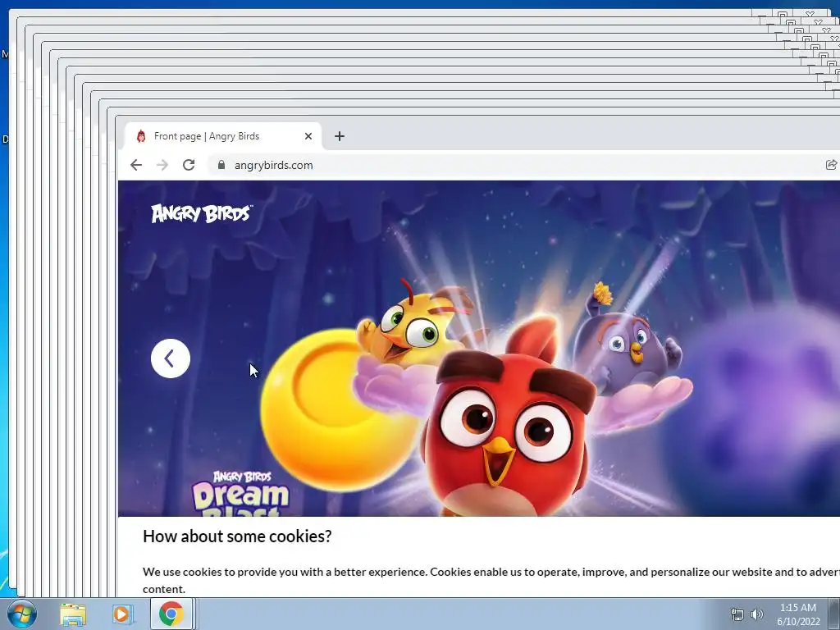Open the Windows Start menu
840x630 pixels.
(21, 614)
